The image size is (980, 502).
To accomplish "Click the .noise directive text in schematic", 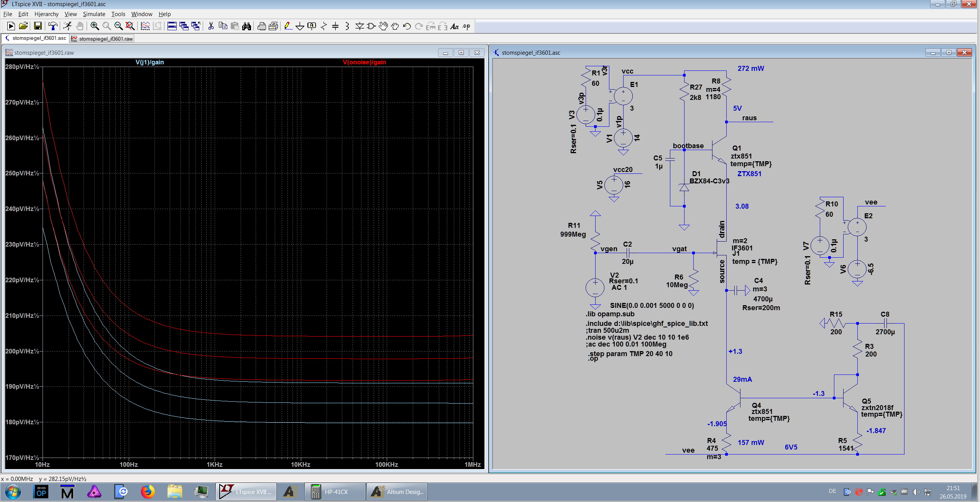I will coord(637,337).
